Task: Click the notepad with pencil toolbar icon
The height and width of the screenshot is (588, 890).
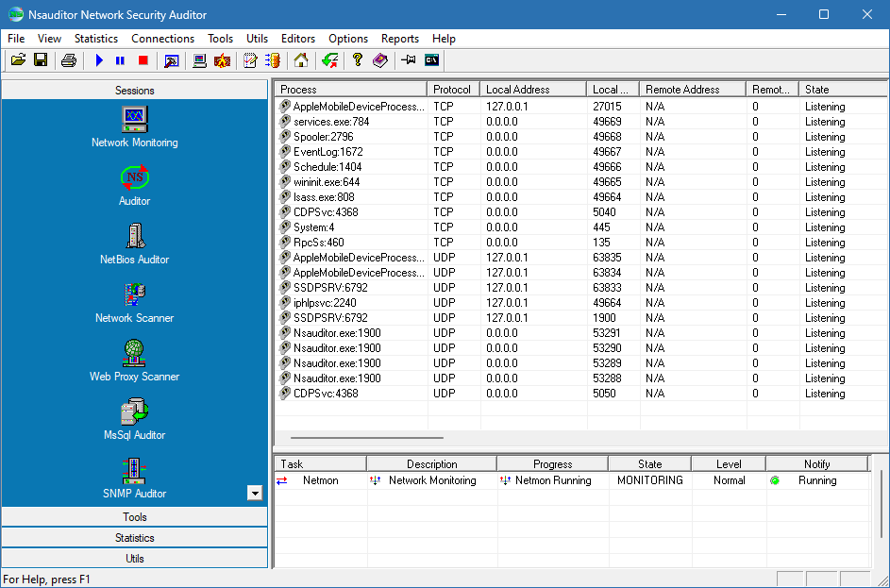Action: pyautogui.click(x=250, y=60)
